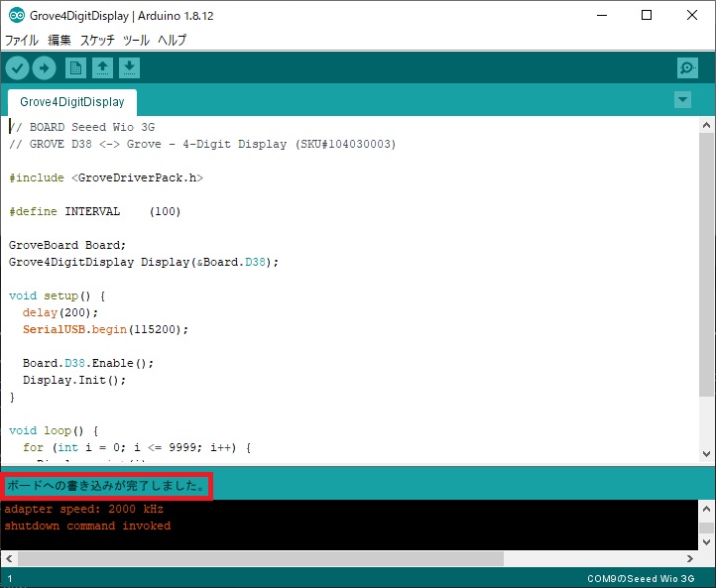Image resolution: width=716 pixels, height=588 pixels.
Task: Click horizontal scrollbar left arrow
Action: tap(9, 558)
